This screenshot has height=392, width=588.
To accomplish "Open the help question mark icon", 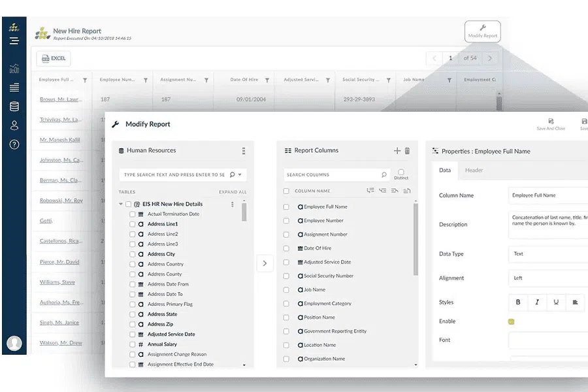I will [14, 144].
